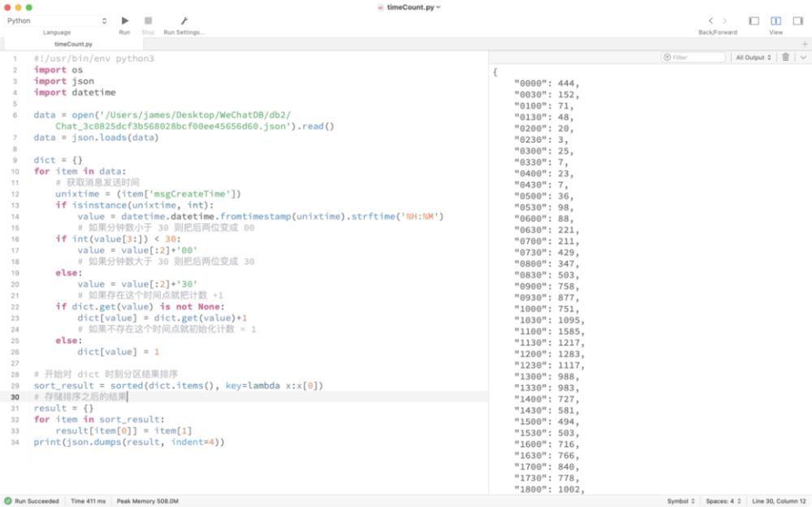Click output row "0230": 3
Screen dimensions: 812x507
541,140
